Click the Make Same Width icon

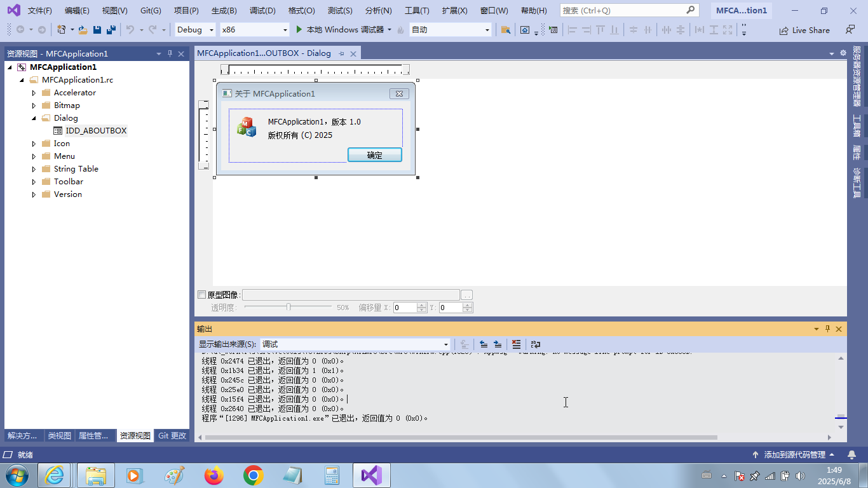coord(700,30)
